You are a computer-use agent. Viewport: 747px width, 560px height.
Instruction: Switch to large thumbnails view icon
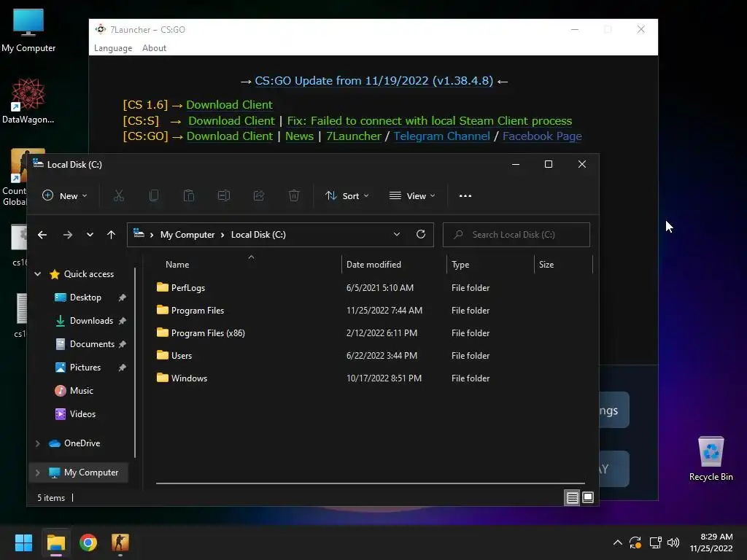coord(588,497)
